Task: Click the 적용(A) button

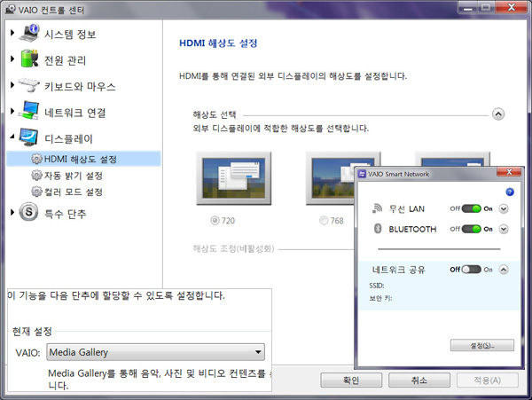Action: point(487,380)
